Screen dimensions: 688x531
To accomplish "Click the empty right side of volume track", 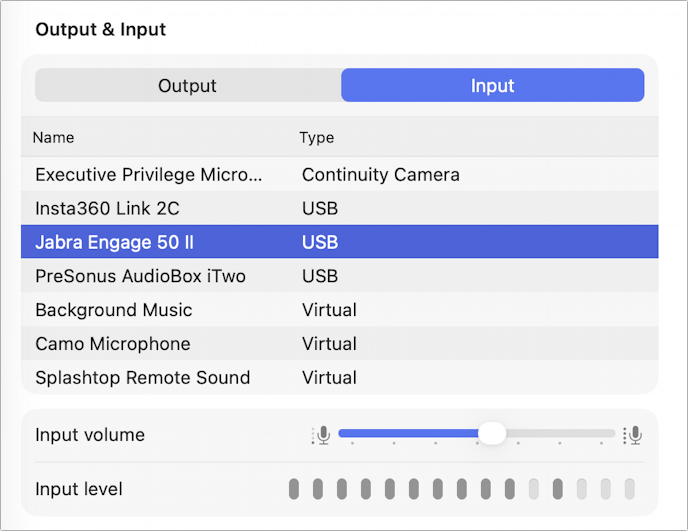I will click(x=560, y=433).
